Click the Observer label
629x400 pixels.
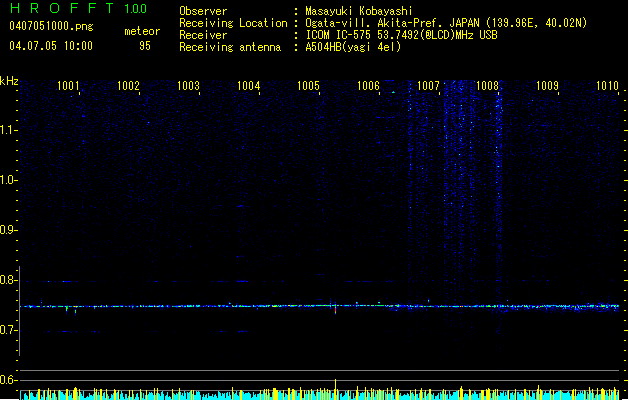tap(203, 11)
